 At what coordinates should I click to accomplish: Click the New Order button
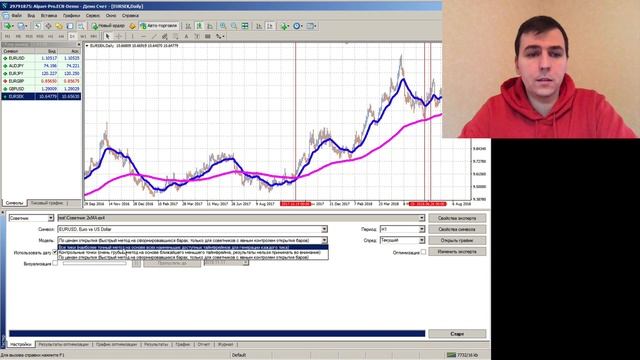click(109, 26)
